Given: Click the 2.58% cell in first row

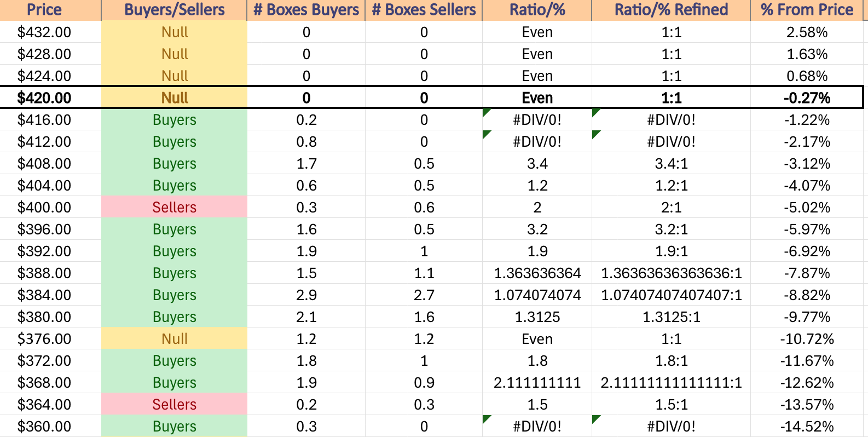Looking at the screenshot, I should coord(807,32).
